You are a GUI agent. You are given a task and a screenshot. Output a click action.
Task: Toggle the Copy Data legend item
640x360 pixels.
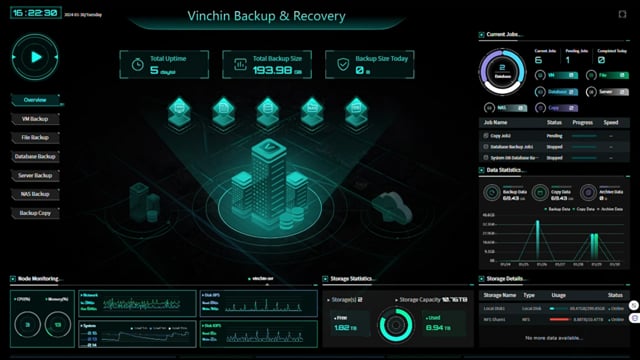[584, 209]
